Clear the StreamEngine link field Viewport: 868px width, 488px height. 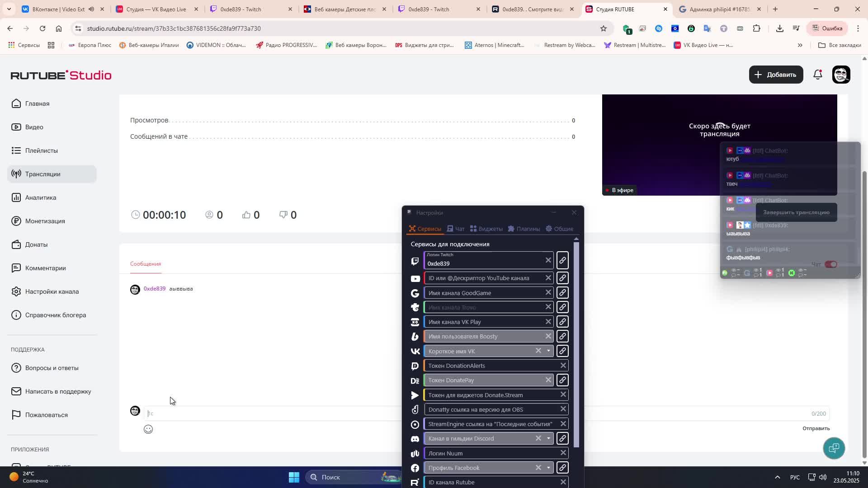[563, 424]
